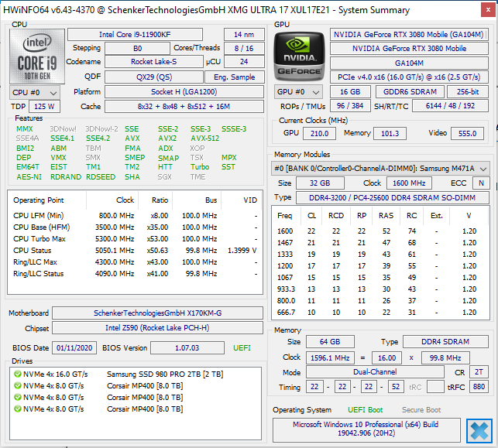The height and width of the screenshot is (448, 498).
Task: Click the 6144 / 48 / 192 shader field
Action: click(450, 106)
